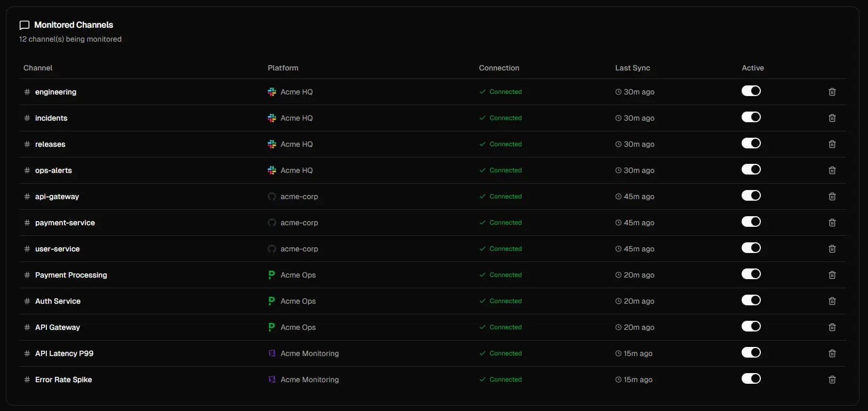
Task: Click the Monitored Channels chat icon
Action: 24,25
